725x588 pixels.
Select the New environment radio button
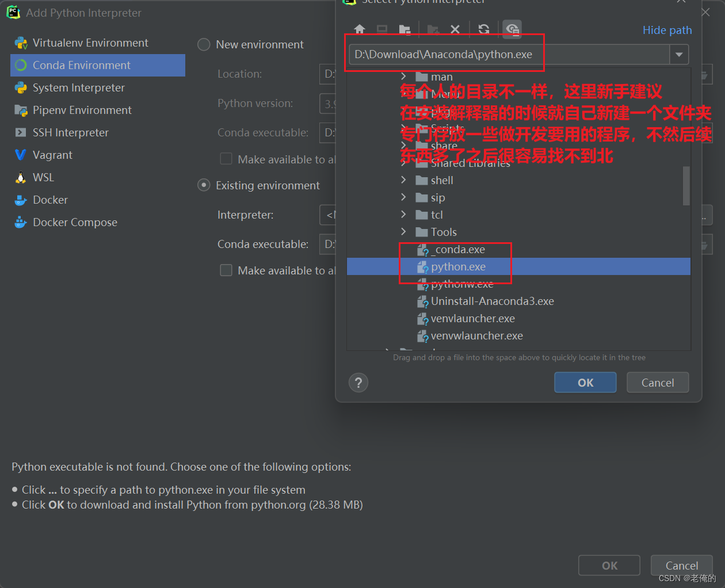(204, 44)
